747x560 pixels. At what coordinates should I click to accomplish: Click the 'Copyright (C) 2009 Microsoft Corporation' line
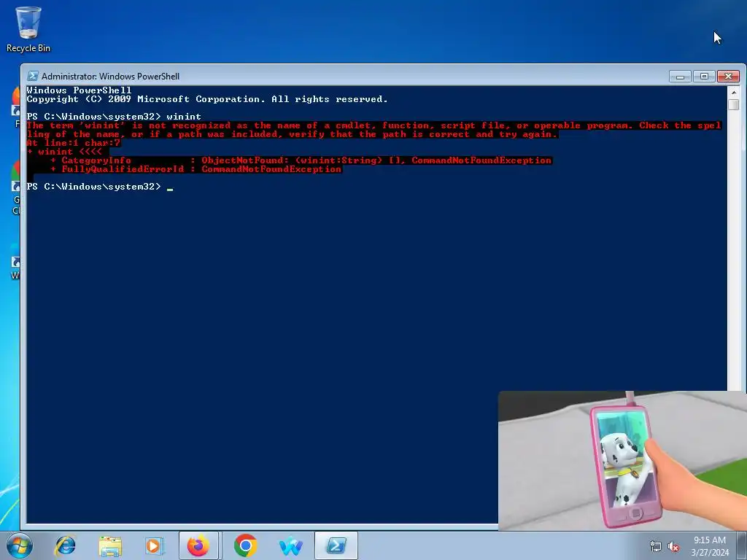pos(207,99)
